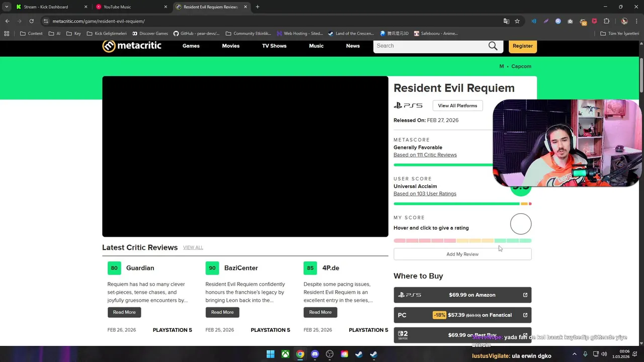Buy PS5 version for $69.99 on Amazon
The height and width of the screenshot is (362, 644).
tap(462, 295)
